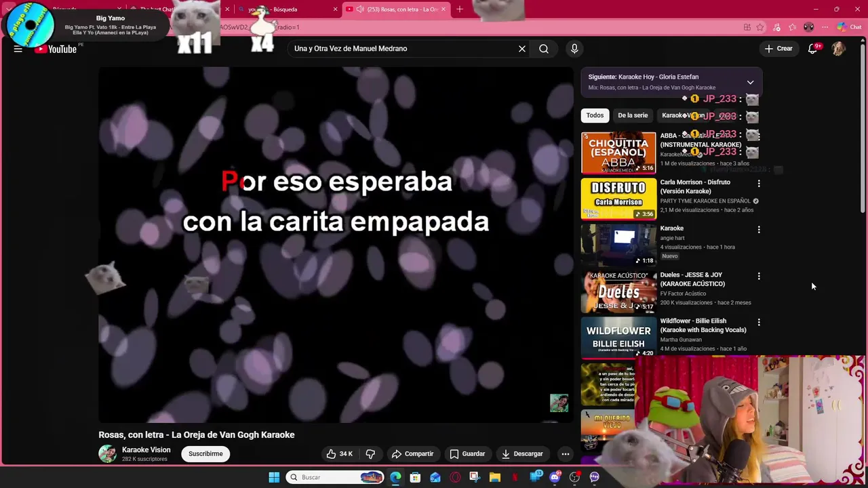868x488 pixels.
Task: Open options menu for Dueles Jesse & Joy
Action: click(759, 277)
